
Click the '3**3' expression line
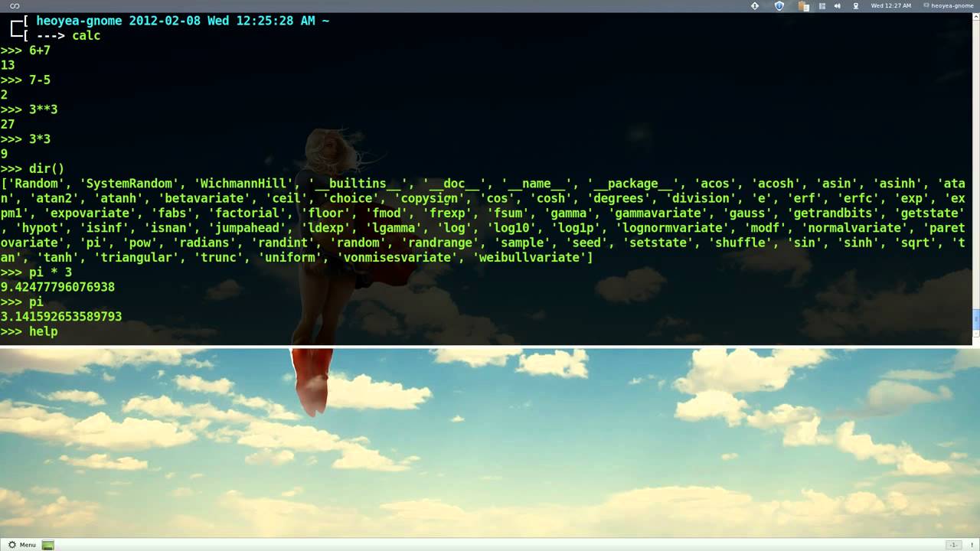(x=29, y=109)
